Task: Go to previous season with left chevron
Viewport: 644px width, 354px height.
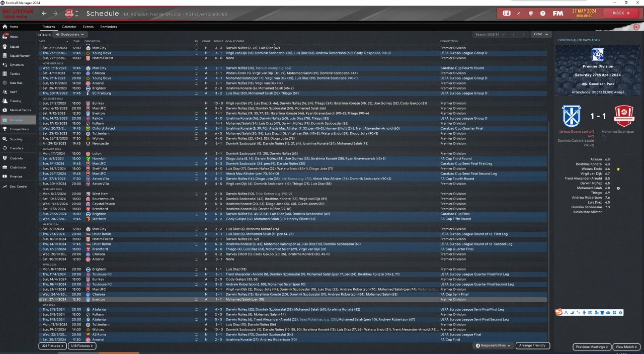Action: pos(514,34)
